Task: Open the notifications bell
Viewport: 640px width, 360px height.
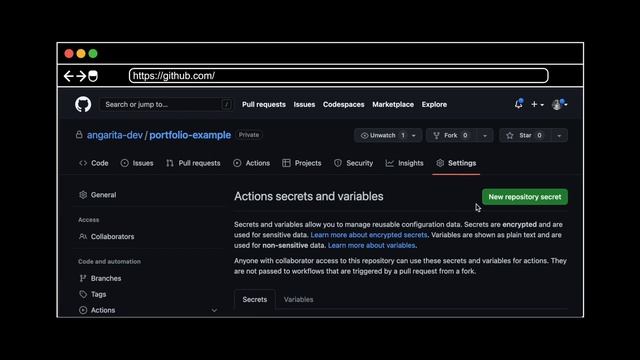Action: [518, 104]
